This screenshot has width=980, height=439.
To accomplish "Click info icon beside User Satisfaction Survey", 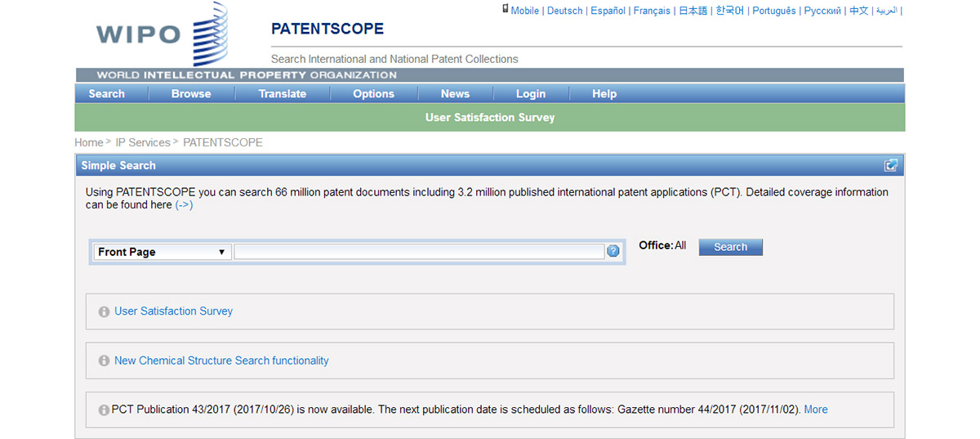I will coord(104,311).
